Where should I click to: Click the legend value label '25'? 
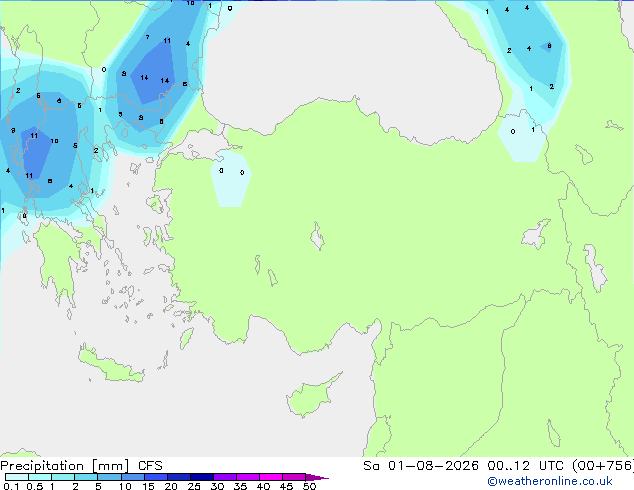(194, 486)
